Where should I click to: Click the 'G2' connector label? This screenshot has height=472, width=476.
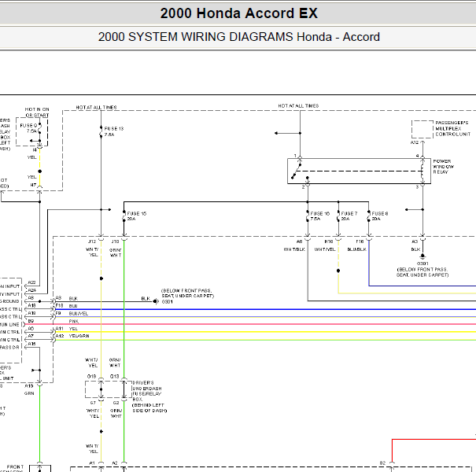pyautogui.click(x=116, y=403)
